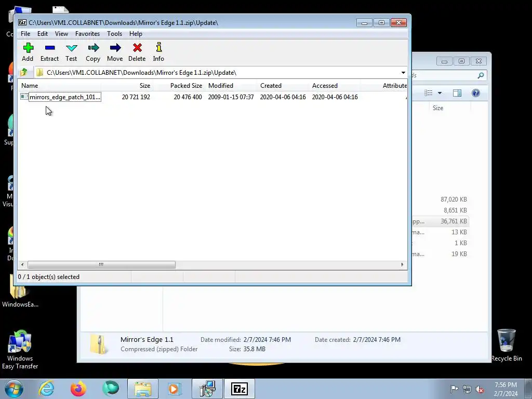Click the muted volume tray icon
The image size is (532, 399).
point(480,389)
